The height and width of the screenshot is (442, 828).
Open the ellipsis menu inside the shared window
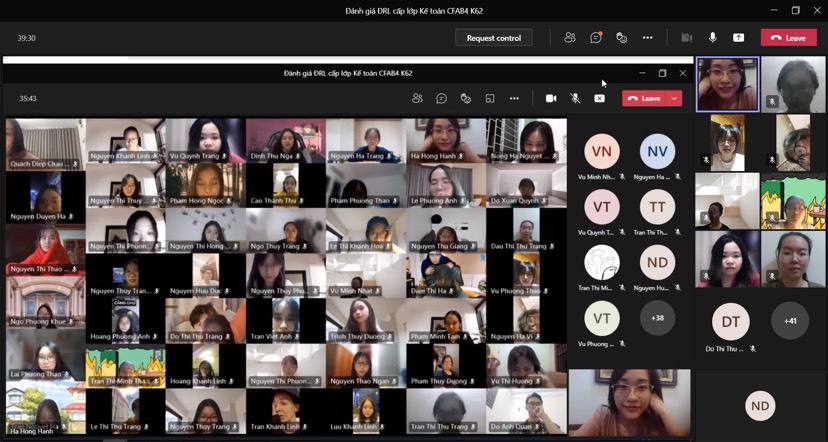[x=514, y=98]
